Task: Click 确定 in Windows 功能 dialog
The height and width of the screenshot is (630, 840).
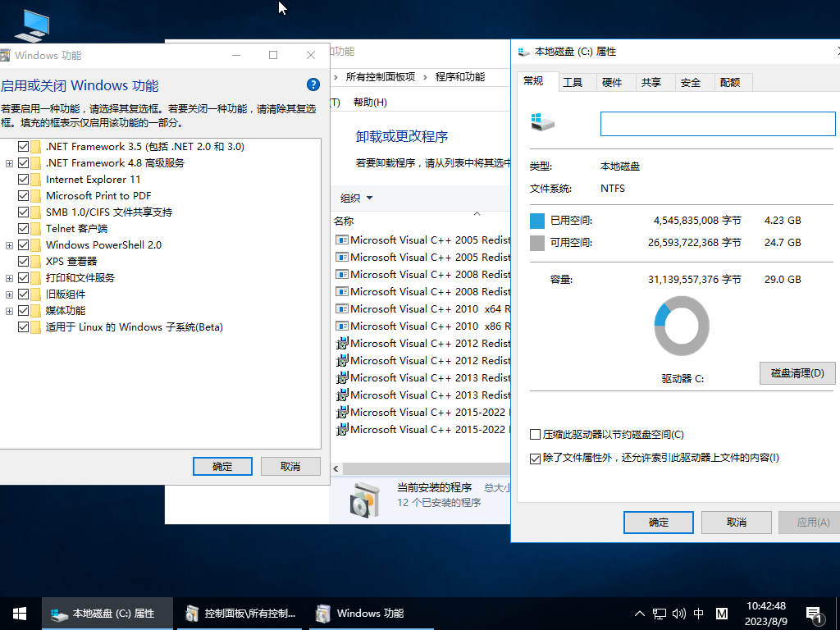Action: pyautogui.click(x=222, y=467)
